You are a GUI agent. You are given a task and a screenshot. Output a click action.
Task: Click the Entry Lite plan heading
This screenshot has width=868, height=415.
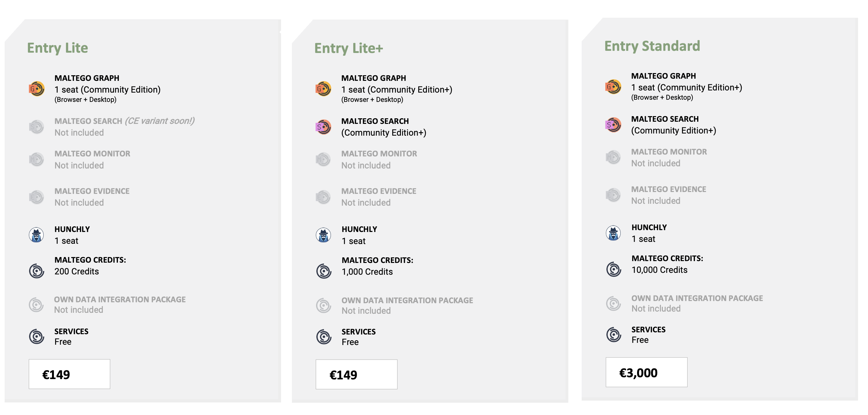click(58, 48)
